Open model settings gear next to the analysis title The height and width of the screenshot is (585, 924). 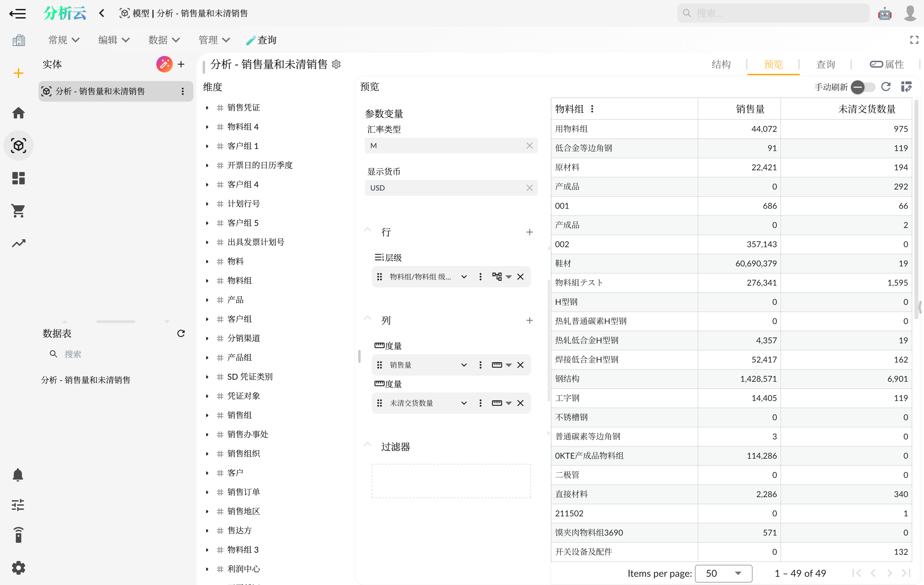pos(336,64)
